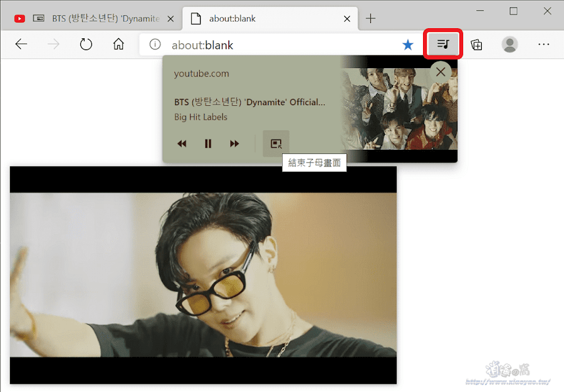The width and height of the screenshot is (564, 392).
Task: Minimize the browser window
Action: pos(480,11)
